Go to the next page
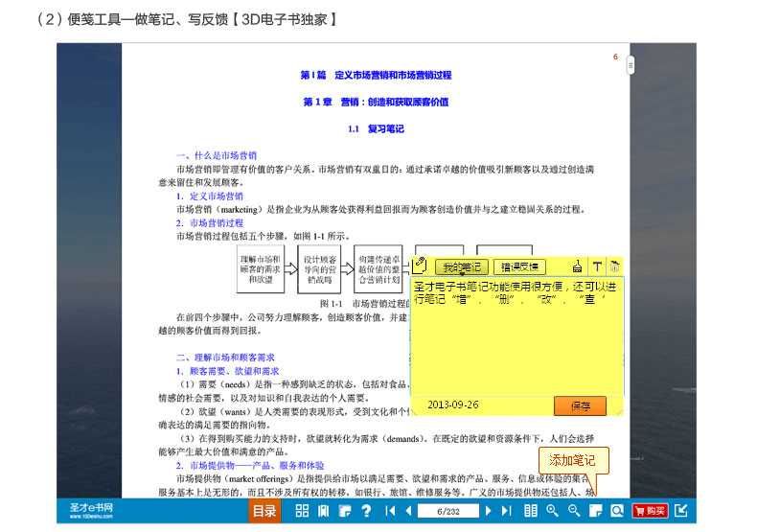Image resolution: width=757 pixels, height=532 pixels. (490, 511)
